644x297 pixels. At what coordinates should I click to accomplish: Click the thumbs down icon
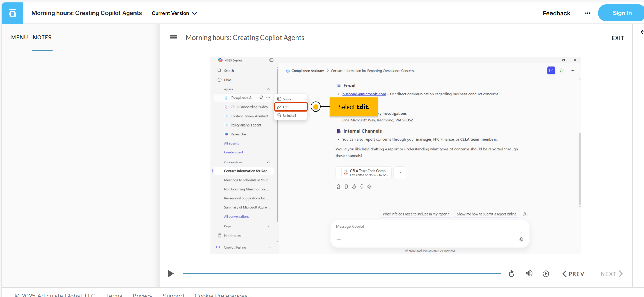click(362, 187)
